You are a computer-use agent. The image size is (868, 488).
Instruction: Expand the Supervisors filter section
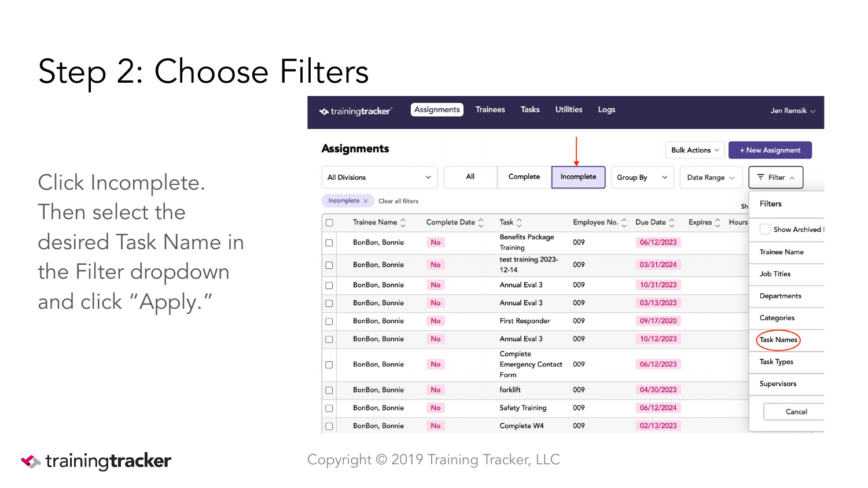click(x=786, y=384)
